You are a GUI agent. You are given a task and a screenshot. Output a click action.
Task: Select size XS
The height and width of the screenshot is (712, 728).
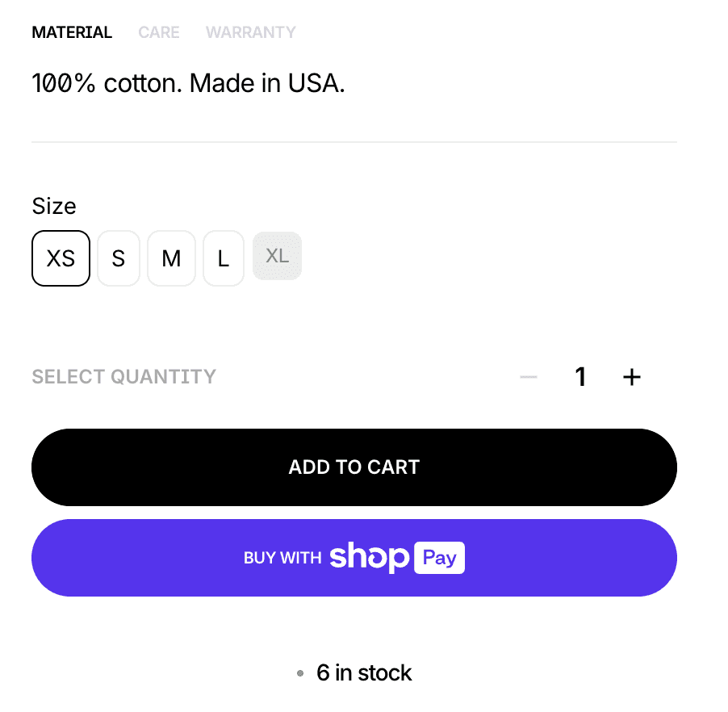(x=61, y=258)
